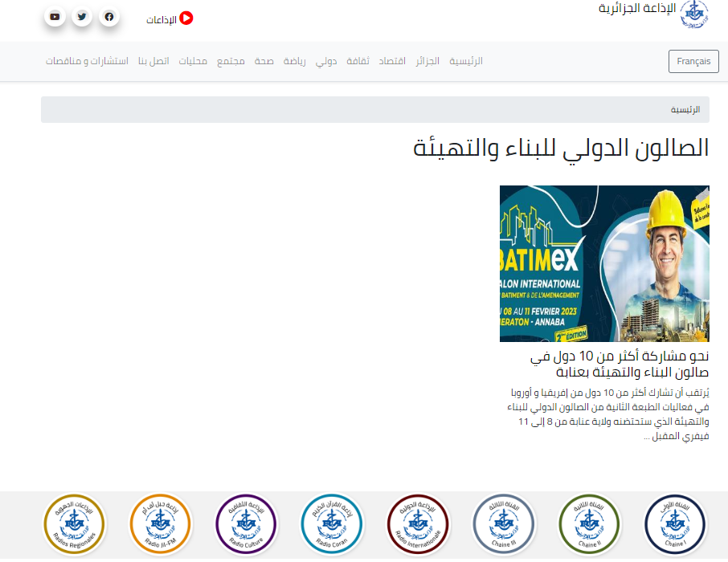Open the Chaine III radio station badge
Image resolution: width=728 pixels, height=562 pixels.
click(x=503, y=524)
